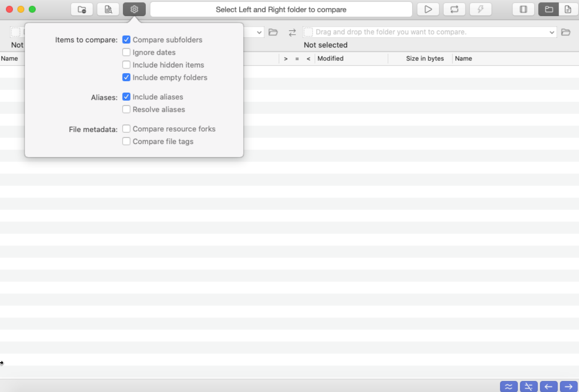Click the synchronize arrows toolbar button
The height and width of the screenshot is (392, 579).
point(454,10)
